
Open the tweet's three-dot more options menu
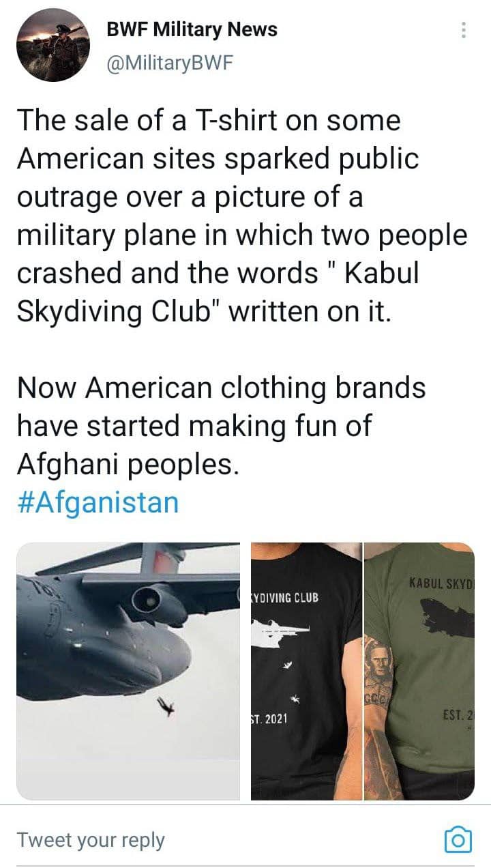[x=464, y=30]
